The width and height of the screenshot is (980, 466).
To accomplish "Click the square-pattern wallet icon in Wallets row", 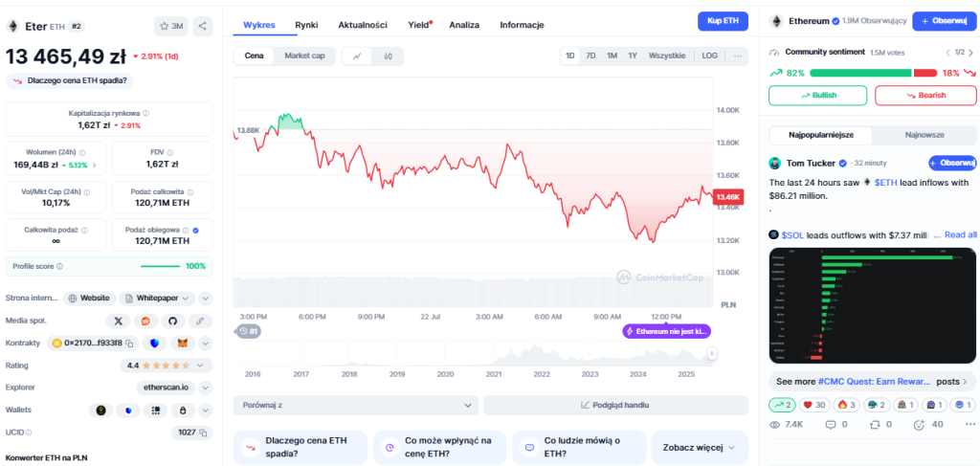I will tap(156, 411).
